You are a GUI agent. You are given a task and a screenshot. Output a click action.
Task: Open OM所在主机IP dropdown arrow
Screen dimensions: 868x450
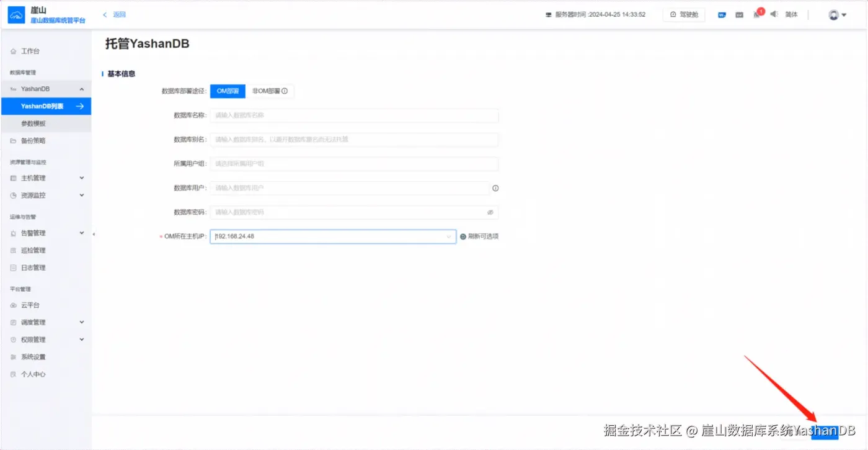pyautogui.click(x=449, y=236)
